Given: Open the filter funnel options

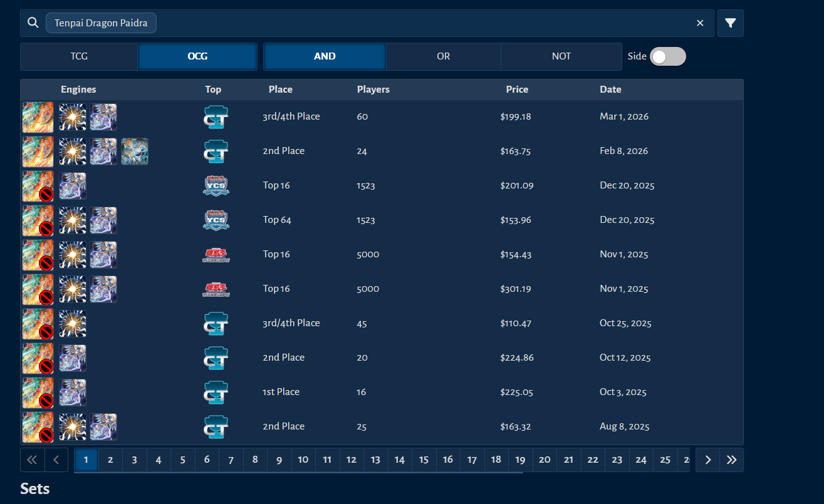Looking at the screenshot, I should 730,23.
